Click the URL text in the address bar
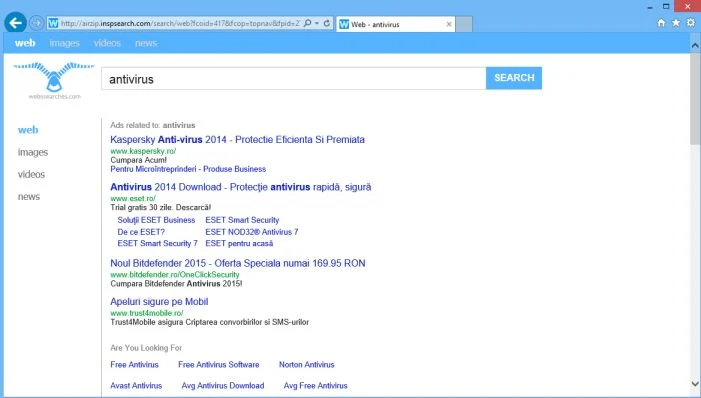The height and width of the screenshot is (398, 701). (x=180, y=23)
